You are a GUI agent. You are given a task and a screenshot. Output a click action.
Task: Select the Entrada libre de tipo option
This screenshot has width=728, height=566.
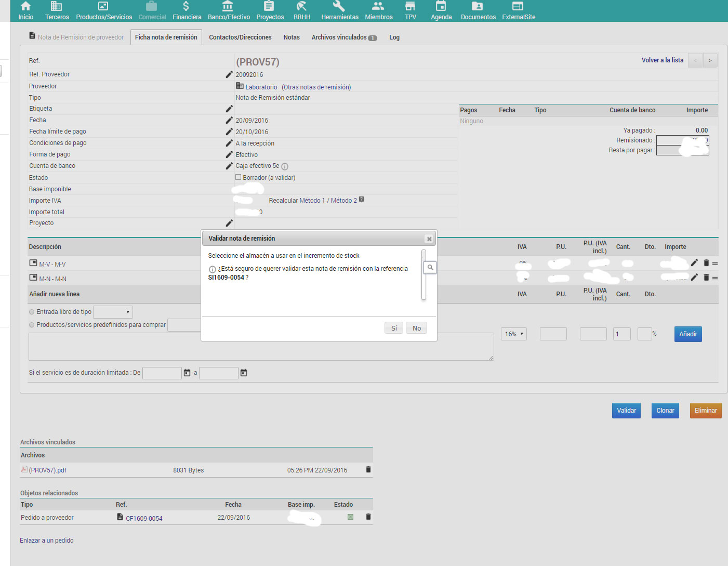point(32,312)
